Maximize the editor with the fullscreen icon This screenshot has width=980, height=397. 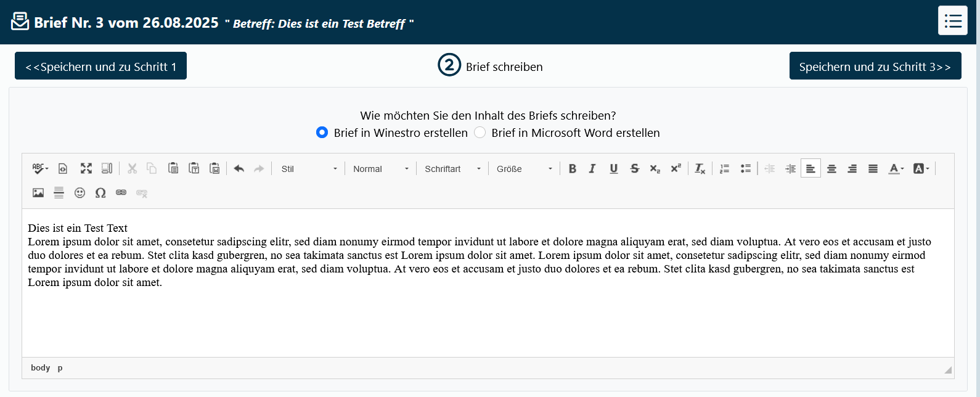pyautogui.click(x=86, y=169)
